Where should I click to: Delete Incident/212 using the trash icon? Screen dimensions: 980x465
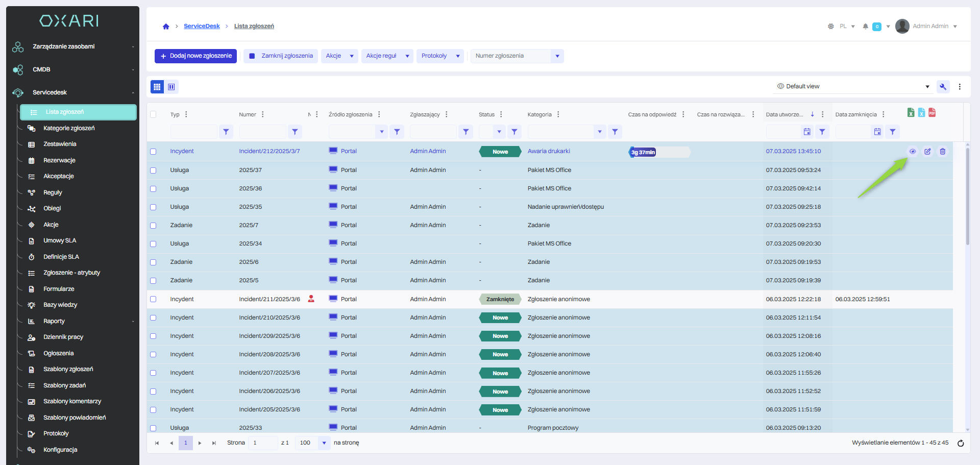pyautogui.click(x=942, y=151)
